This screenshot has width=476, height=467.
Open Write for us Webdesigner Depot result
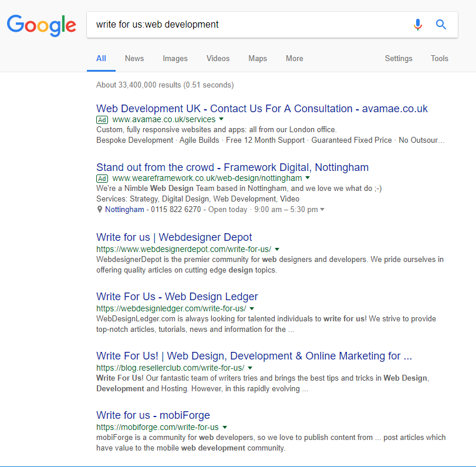174,237
